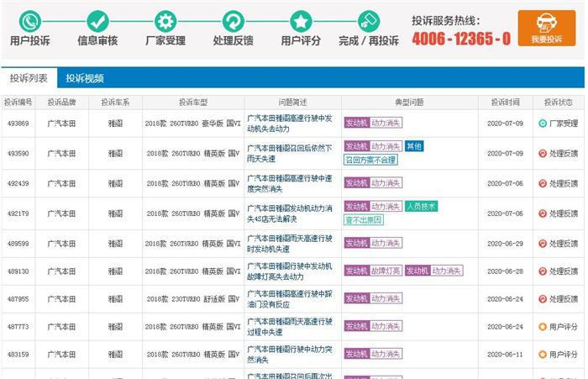Click date 2020-06-28 in row 489130
Image resolution: width=588 pixels, height=379 pixels.
505,271
